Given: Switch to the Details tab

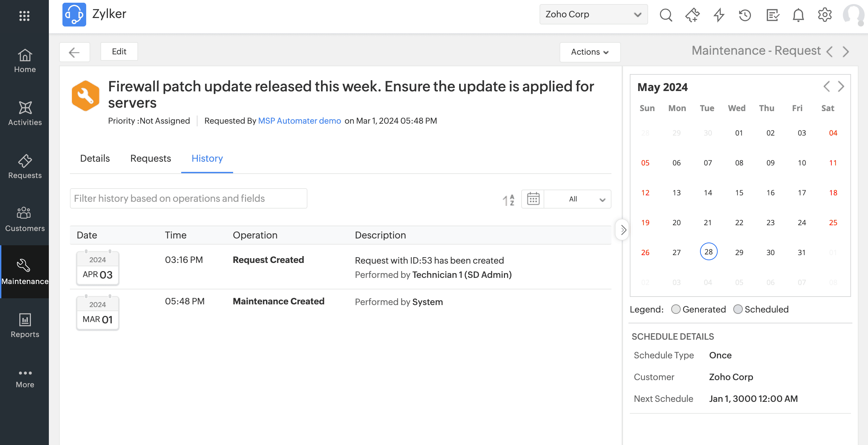Looking at the screenshot, I should (95, 158).
